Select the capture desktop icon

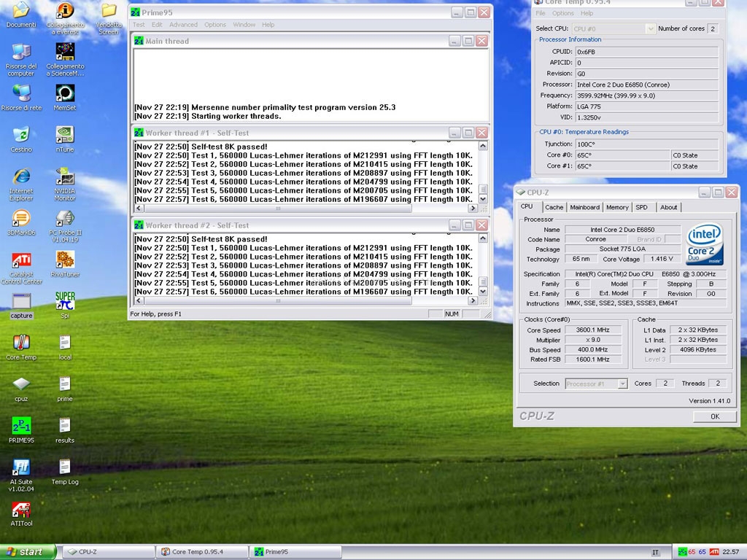click(21, 306)
